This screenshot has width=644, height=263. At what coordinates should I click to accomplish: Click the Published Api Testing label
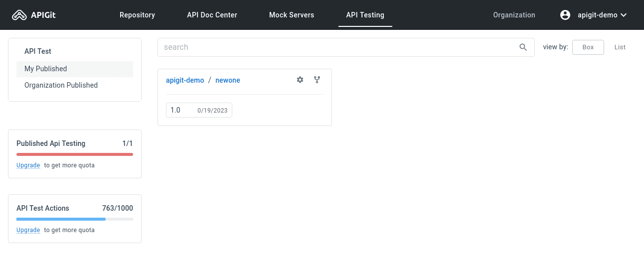51,143
